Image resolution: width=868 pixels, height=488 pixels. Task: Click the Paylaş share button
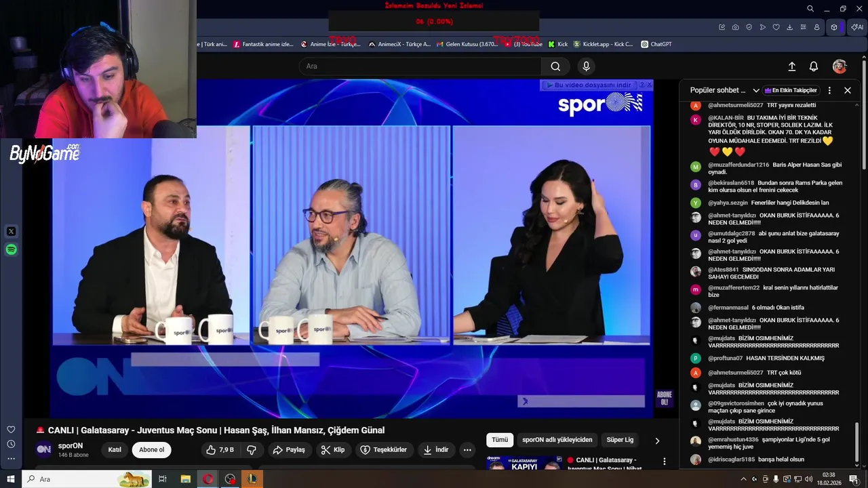(289, 450)
